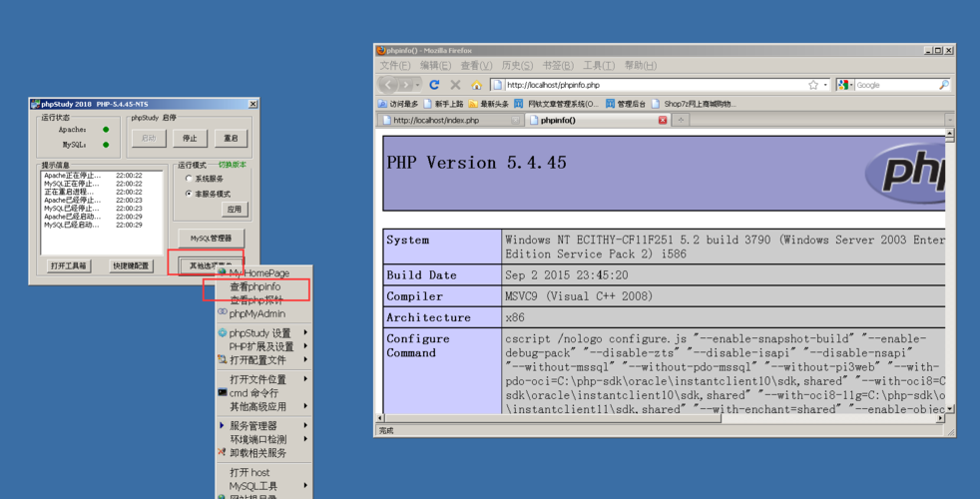
Task: Open back/forward history dropdown arrow
Action: pos(417,85)
